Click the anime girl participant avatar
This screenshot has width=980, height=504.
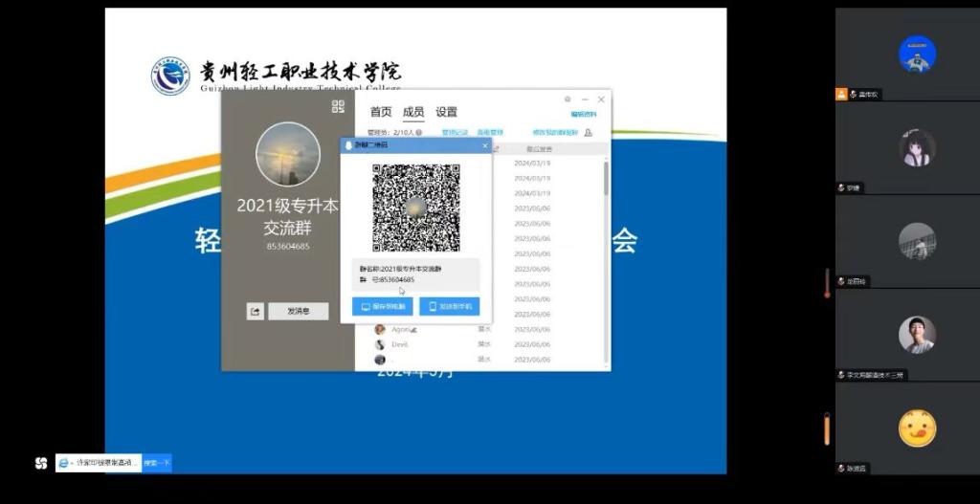[x=917, y=148]
